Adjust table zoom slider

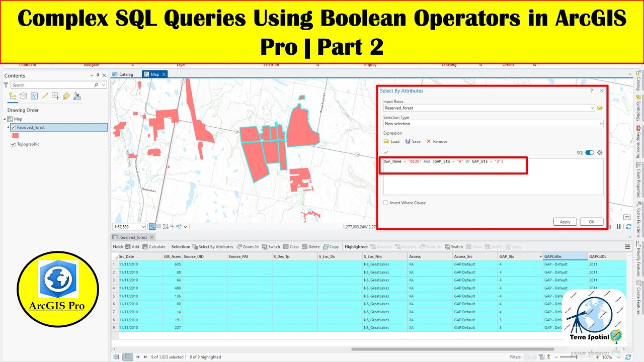pyautogui.click(x=577, y=357)
